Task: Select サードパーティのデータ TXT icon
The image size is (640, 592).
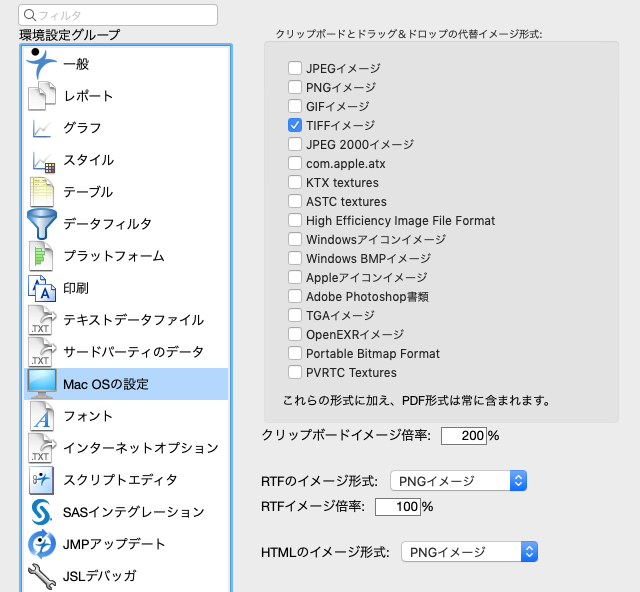Action: (x=42, y=352)
